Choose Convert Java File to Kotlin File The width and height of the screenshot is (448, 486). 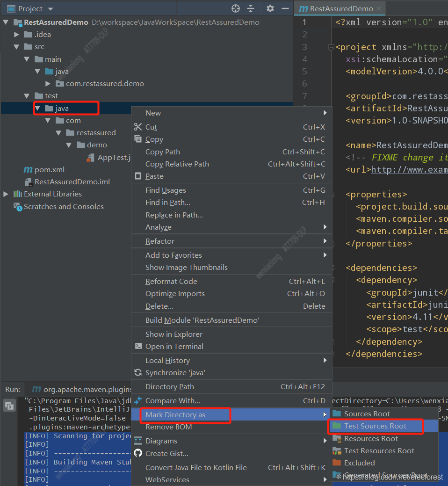tap(232, 468)
